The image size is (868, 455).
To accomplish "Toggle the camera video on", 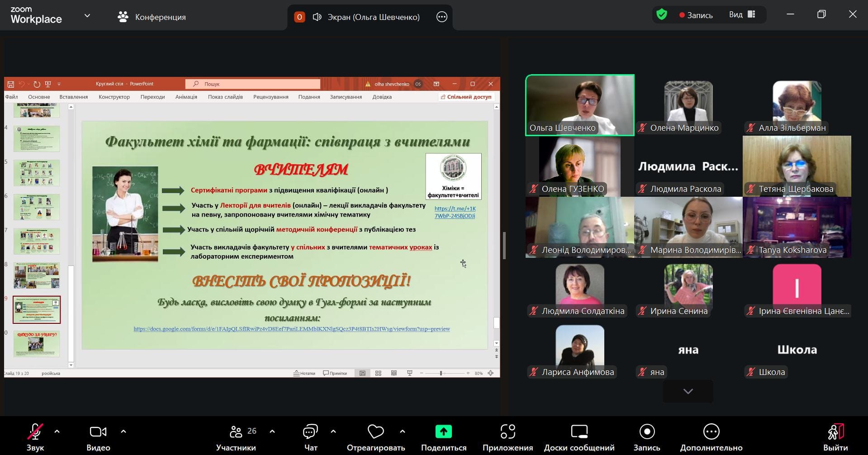I will [98, 437].
